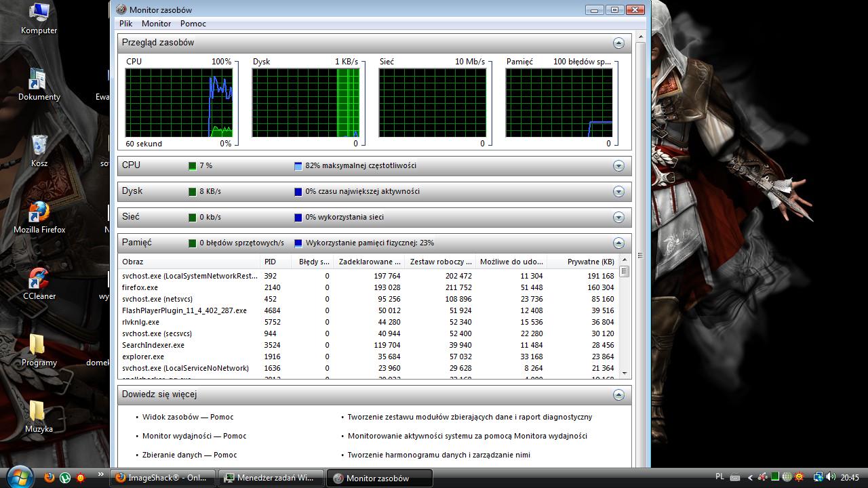The image size is (868, 488).
Task: Select svchost.exe (secsvcs) row
Action: click(368, 333)
